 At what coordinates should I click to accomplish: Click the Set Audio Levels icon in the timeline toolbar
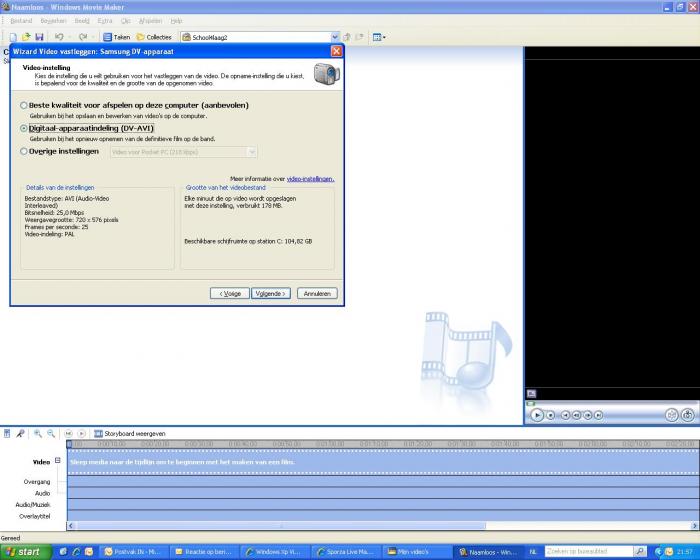coord(7,434)
